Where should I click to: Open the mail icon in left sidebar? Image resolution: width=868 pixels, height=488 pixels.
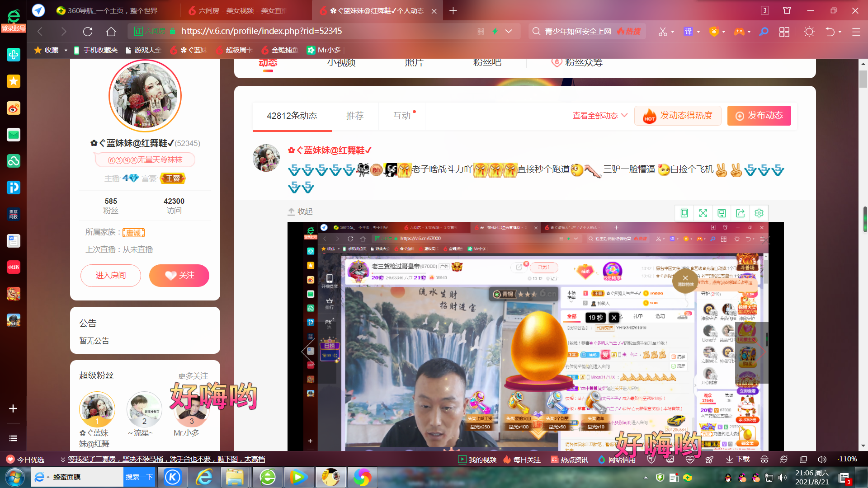point(13,135)
